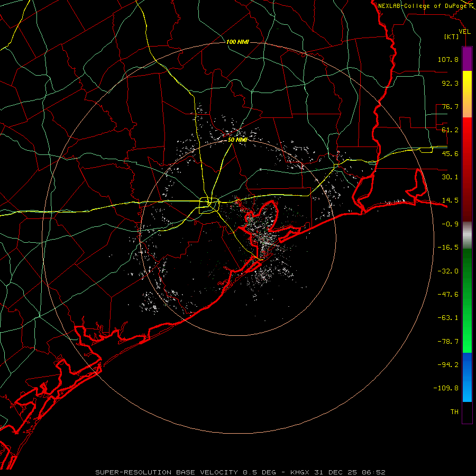The image size is (476, 476).
Task: Click the 06:52 timestamp in the caption
Action: pyautogui.click(x=374, y=472)
